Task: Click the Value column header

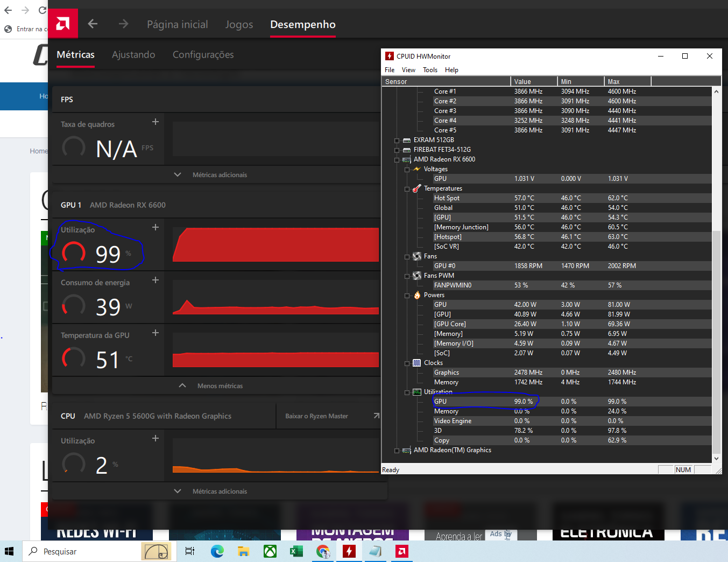Action: (534, 81)
